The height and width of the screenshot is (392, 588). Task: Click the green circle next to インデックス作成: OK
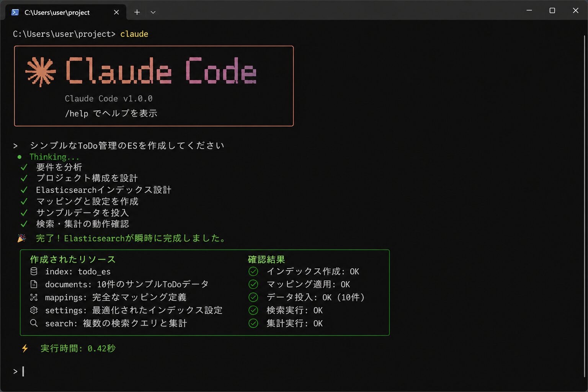coord(253,271)
